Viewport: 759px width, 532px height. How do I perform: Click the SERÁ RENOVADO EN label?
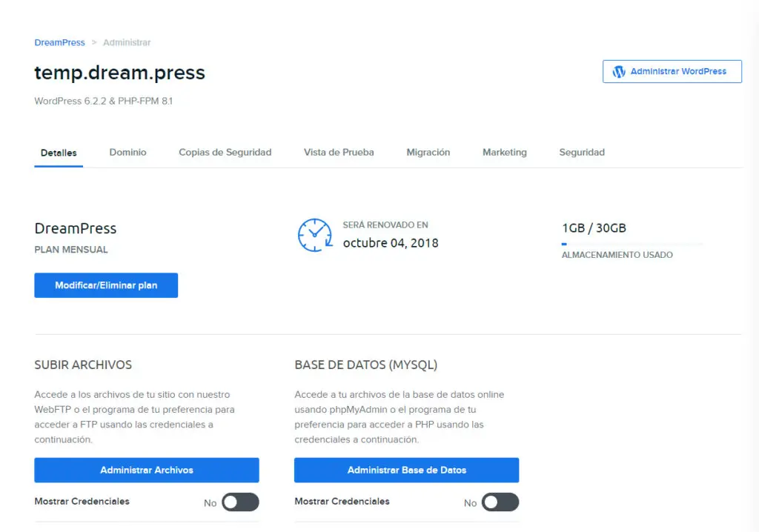tap(385, 225)
